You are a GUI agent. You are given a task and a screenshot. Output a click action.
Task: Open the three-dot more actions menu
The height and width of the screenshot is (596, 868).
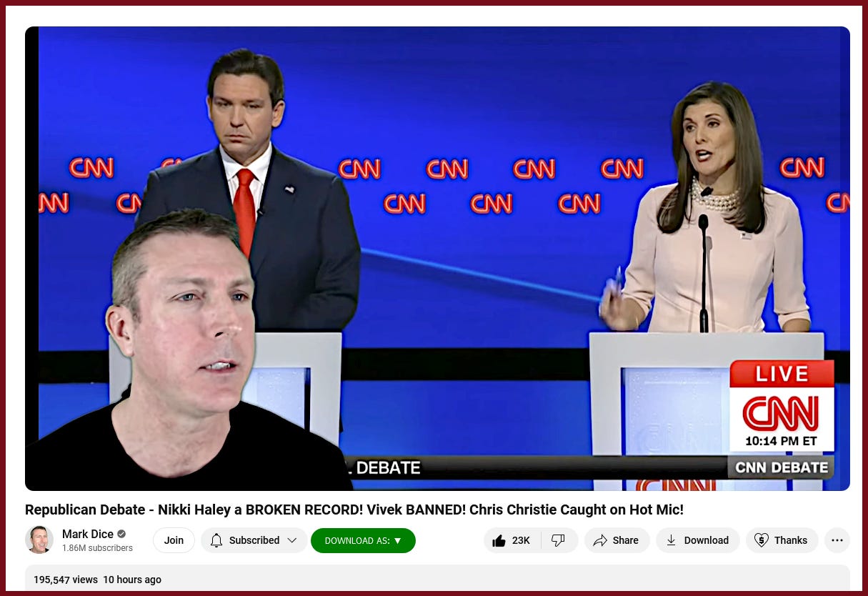coord(837,540)
